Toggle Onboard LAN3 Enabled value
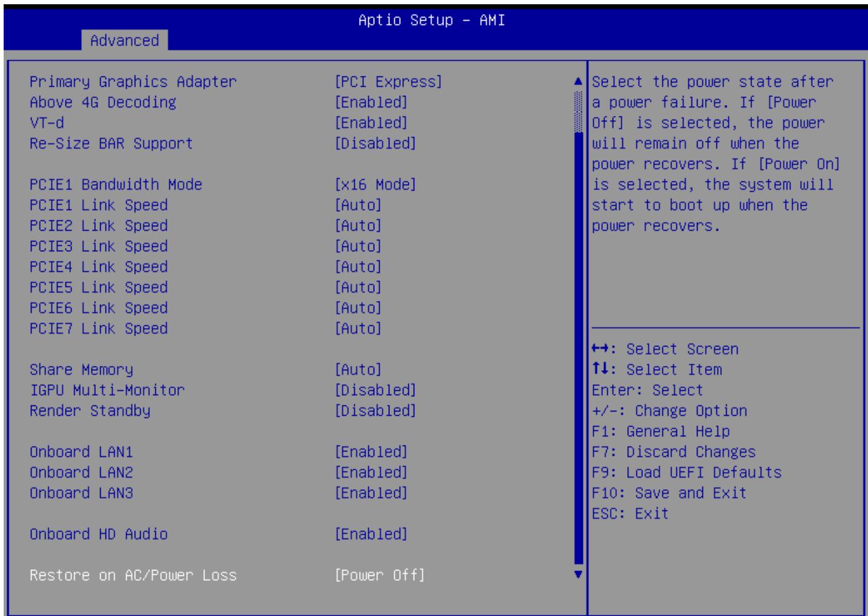 (371, 493)
